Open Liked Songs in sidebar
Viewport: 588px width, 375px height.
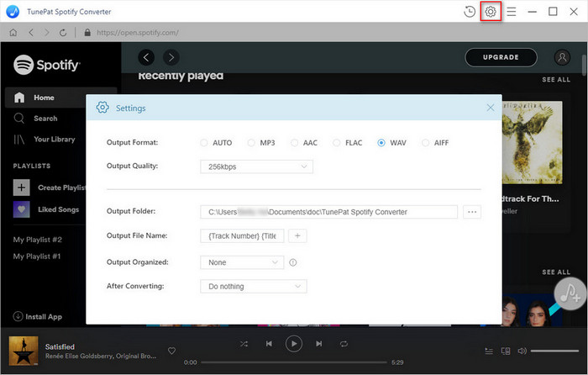click(58, 209)
